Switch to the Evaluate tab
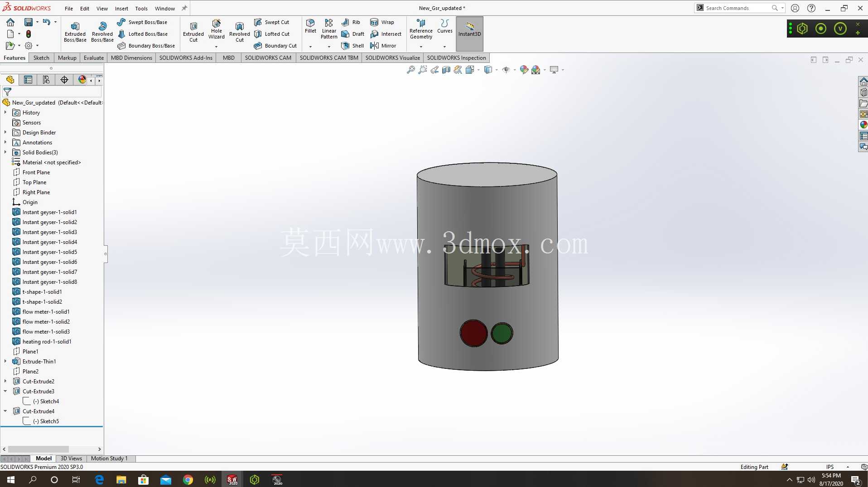Screen dimensions: 868x487 click(x=94, y=57)
